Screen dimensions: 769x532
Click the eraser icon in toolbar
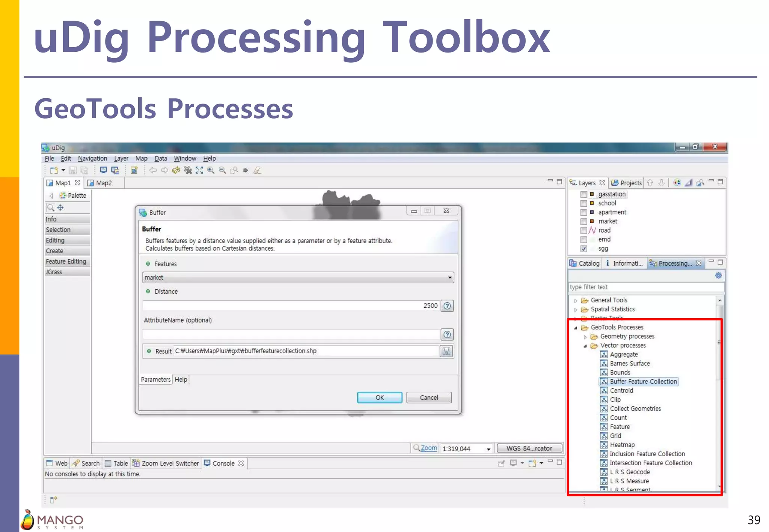coord(257,170)
